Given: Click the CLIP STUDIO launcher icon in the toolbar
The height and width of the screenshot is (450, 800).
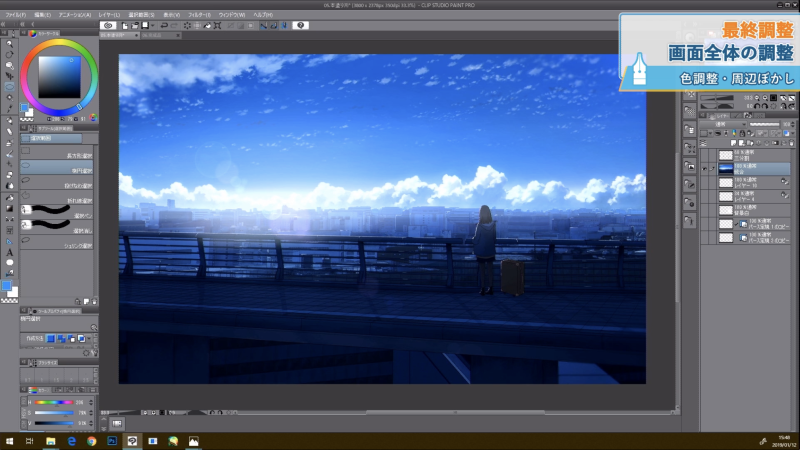Looking at the screenshot, I should (108, 25).
